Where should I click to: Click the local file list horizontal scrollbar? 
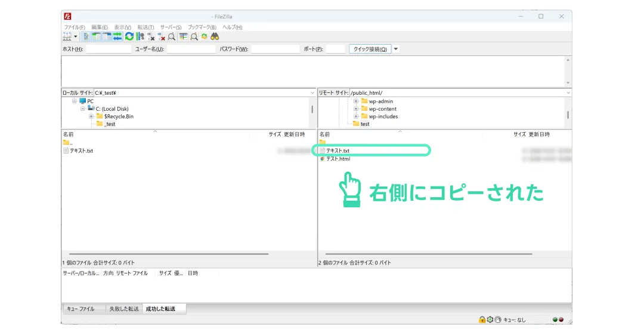click(169, 254)
